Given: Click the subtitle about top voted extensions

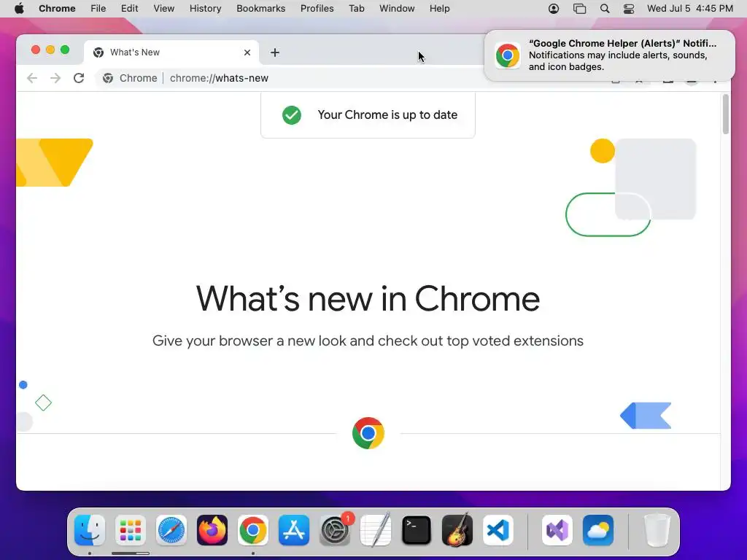Looking at the screenshot, I should (x=368, y=341).
